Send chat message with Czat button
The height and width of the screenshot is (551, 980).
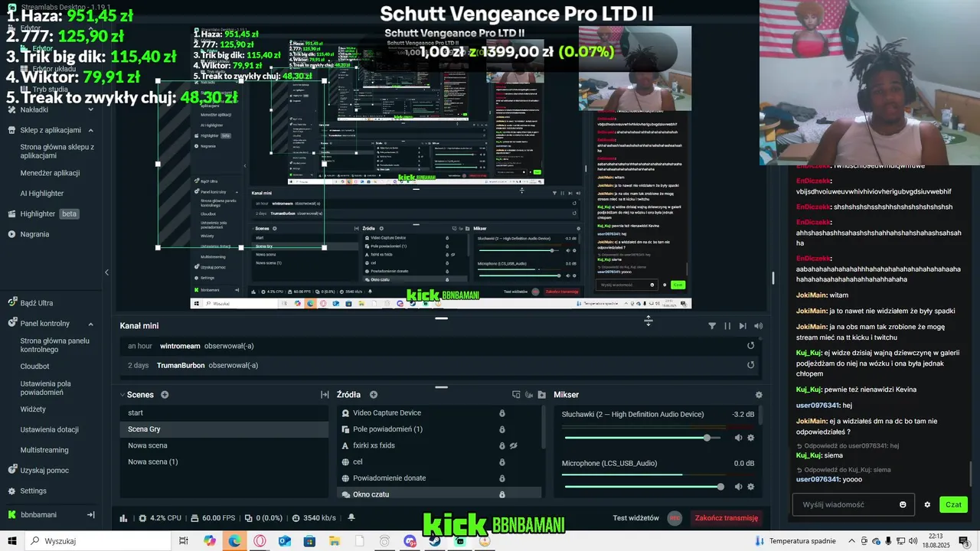[953, 505]
